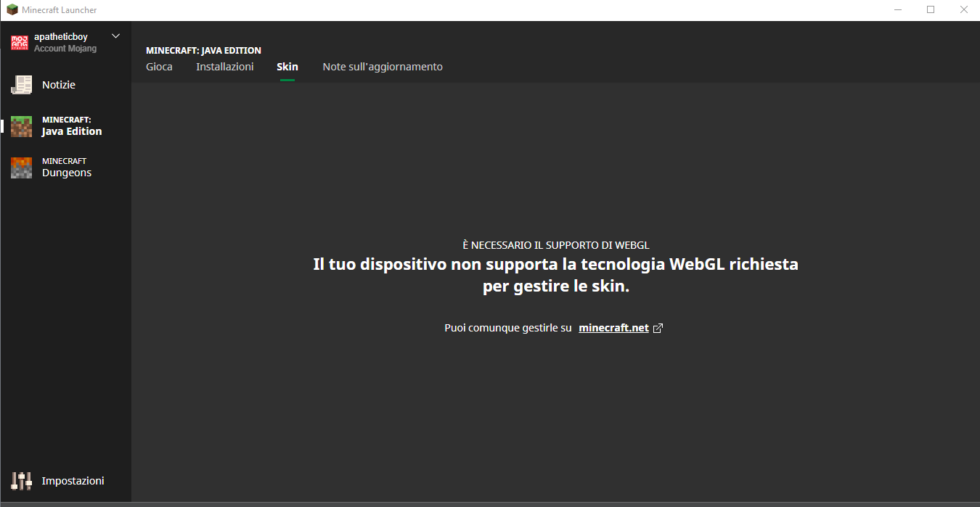This screenshot has width=980, height=507.
Task: Click the Minecraft Launcher title bar icon
Action: (12, 10)
